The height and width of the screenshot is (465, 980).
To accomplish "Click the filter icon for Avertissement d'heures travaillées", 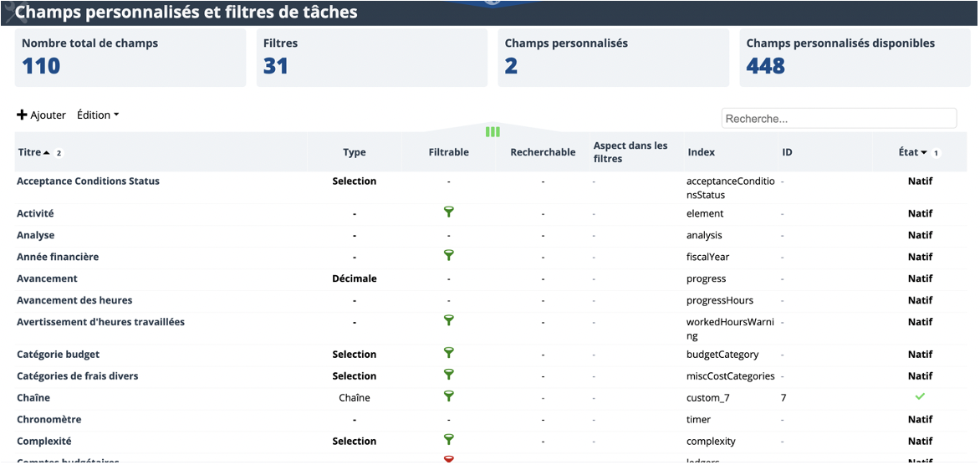I will [448, 320].
